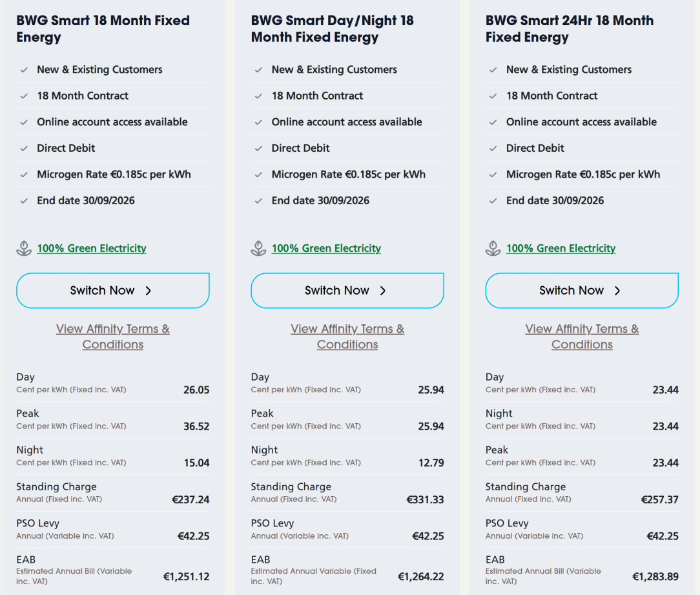
Task: Click green leaf icon in first plan card
Action: point(24,248)
